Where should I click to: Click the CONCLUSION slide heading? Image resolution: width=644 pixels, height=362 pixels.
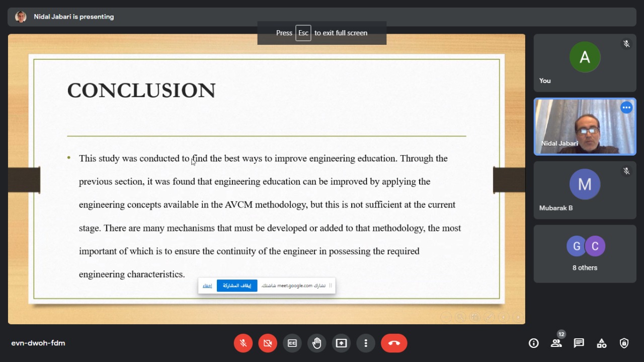pos(141,91)
